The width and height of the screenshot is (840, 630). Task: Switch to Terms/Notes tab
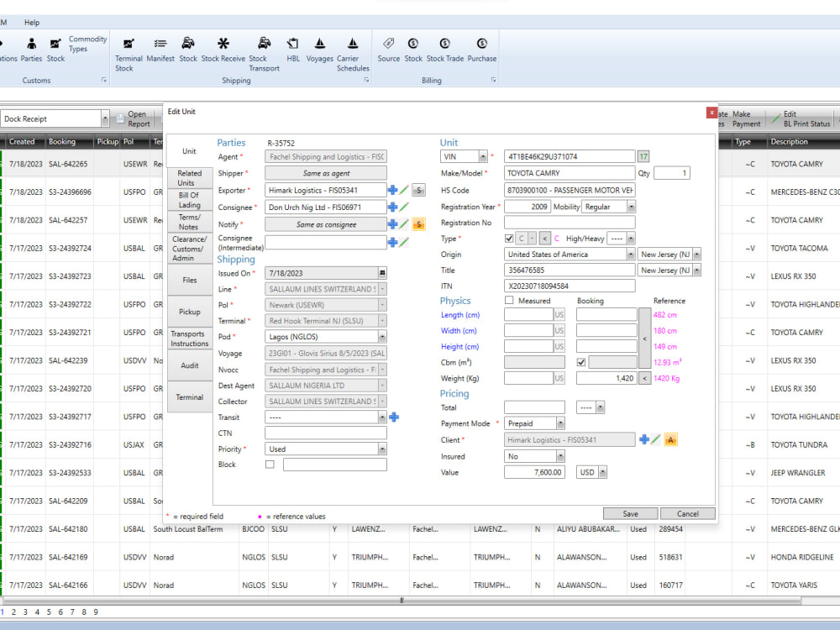pyautogui.click(x=190, y=222)
